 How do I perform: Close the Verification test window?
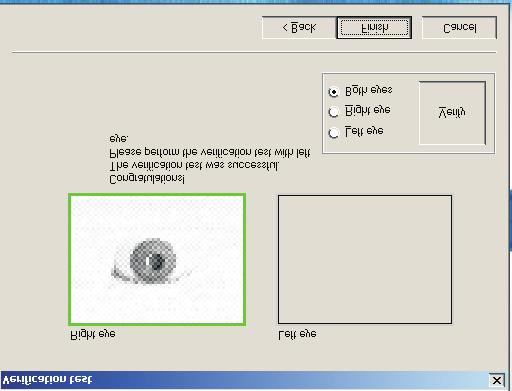496,380
